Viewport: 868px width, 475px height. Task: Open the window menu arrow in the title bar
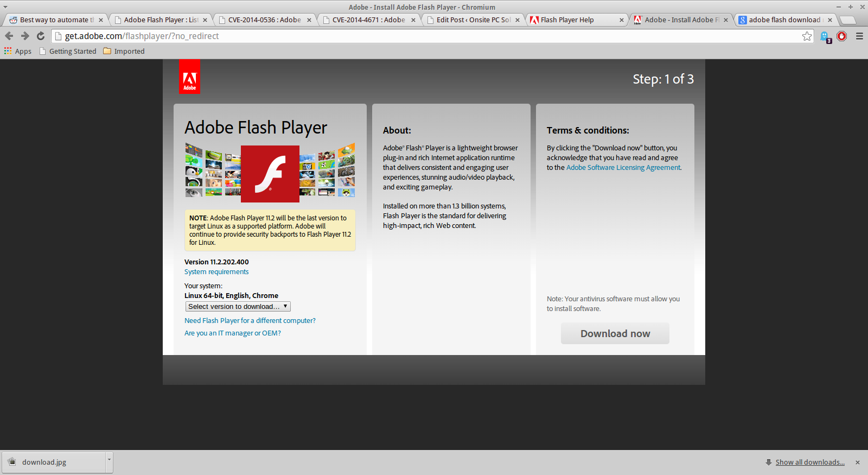[5, 7]
